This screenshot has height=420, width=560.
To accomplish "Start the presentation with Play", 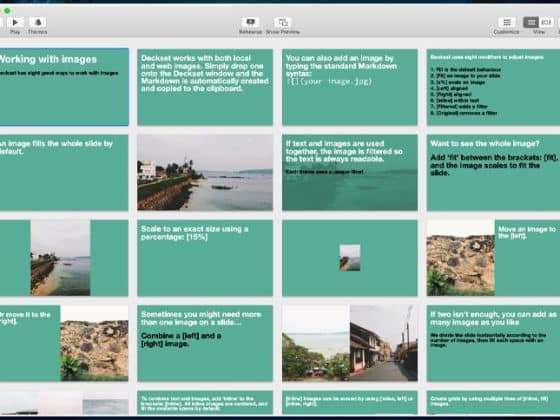I will tap(15, 22).
